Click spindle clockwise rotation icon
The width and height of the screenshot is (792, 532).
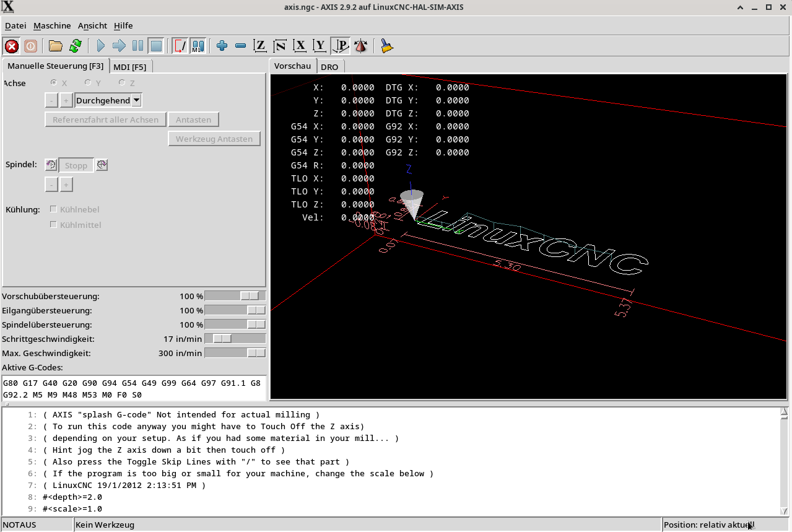click(x=102, y=165)
